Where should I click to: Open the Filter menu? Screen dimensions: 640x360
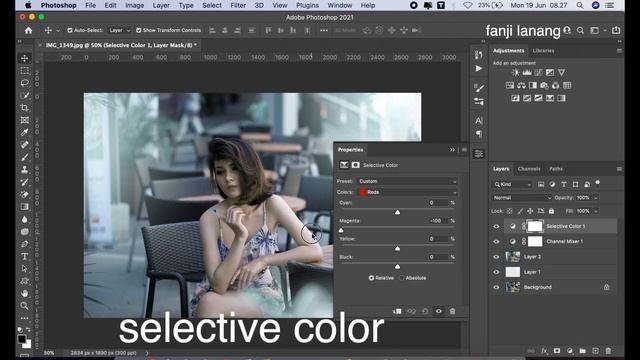[x=238, y=5]
